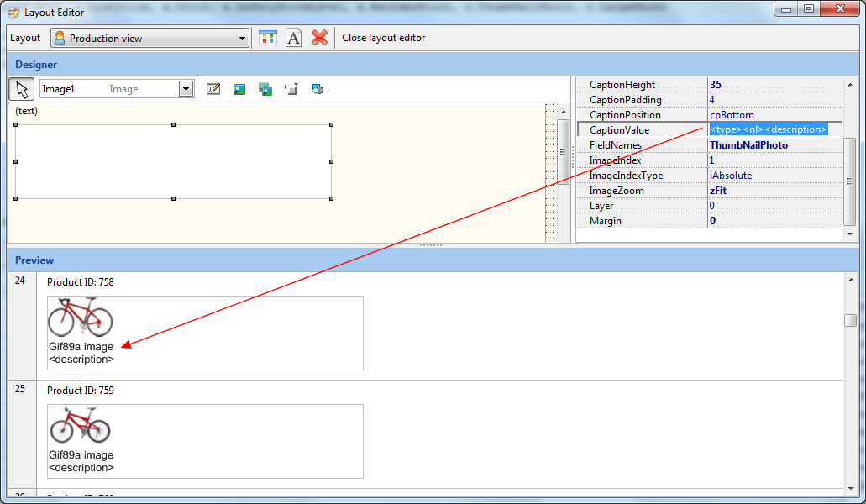The image size is (866, 504).
Task: Expand the Image1 element selector dropdown
Action: [186, 89]
